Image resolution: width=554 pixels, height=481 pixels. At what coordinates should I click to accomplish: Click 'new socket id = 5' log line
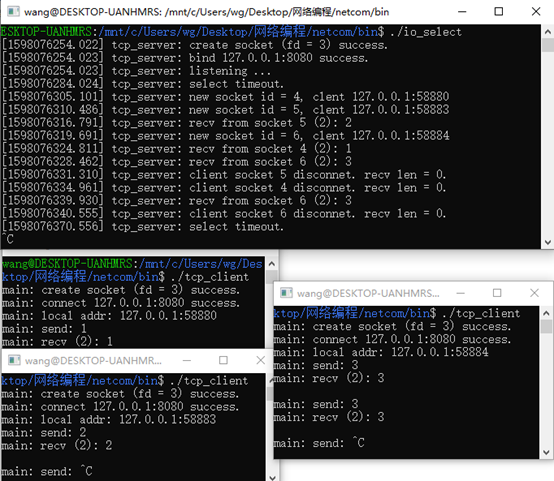(x=226, y=110)
